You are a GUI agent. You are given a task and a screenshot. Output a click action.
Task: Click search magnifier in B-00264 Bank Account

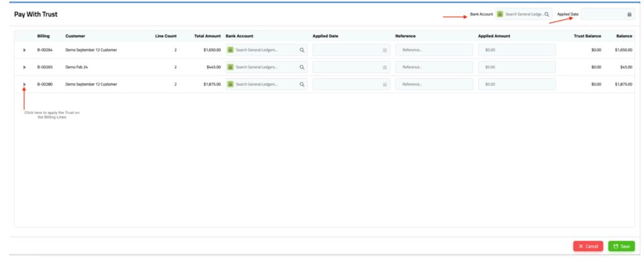[x=302, y=50]
